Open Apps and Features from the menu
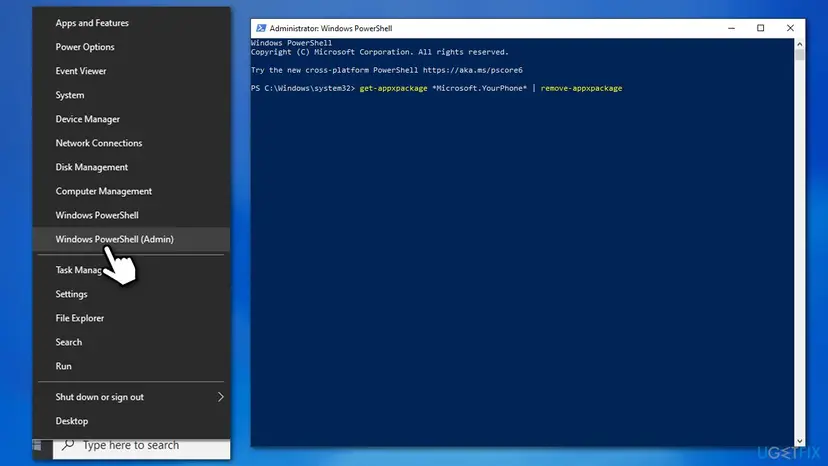 click(131, 23)
